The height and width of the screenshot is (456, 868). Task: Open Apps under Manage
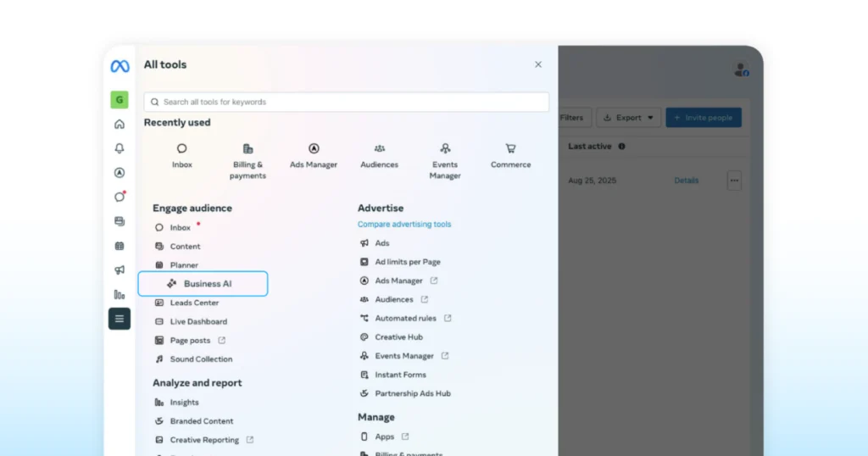384,437
